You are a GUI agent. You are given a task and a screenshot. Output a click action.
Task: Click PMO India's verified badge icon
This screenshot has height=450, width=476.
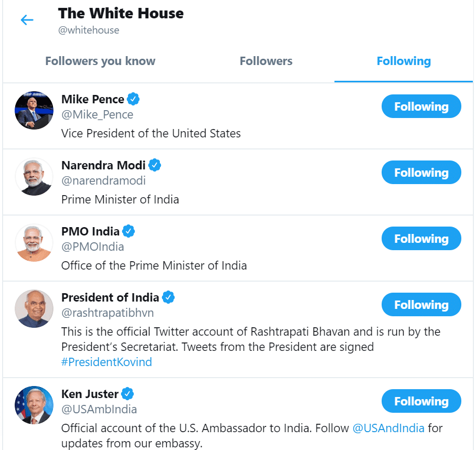click(x=128, y=231)
